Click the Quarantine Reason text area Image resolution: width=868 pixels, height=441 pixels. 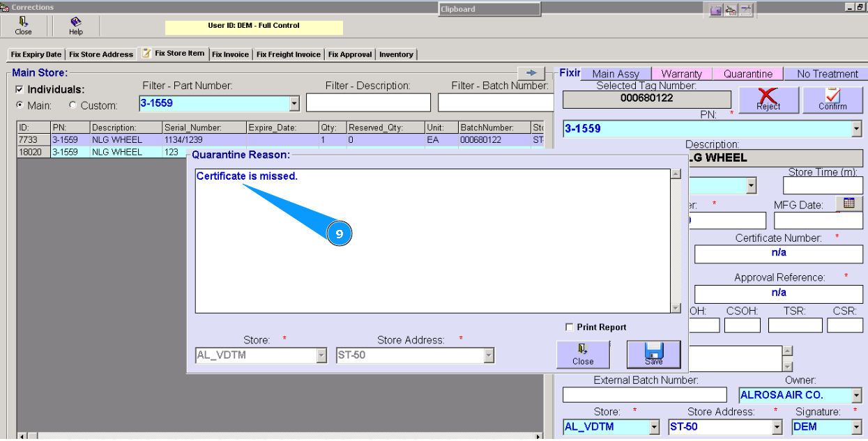tap(432, 240)
